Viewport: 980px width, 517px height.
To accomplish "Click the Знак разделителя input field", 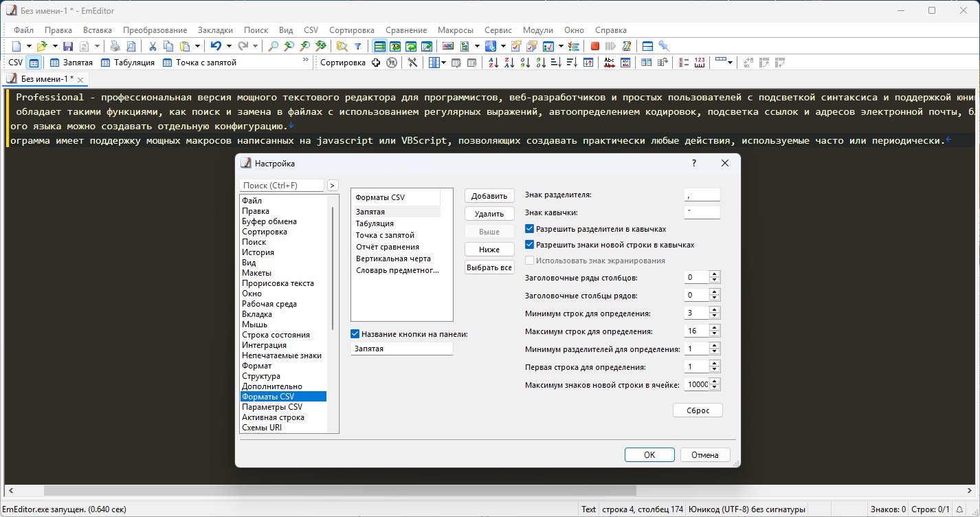I will (x=702, y=195).
